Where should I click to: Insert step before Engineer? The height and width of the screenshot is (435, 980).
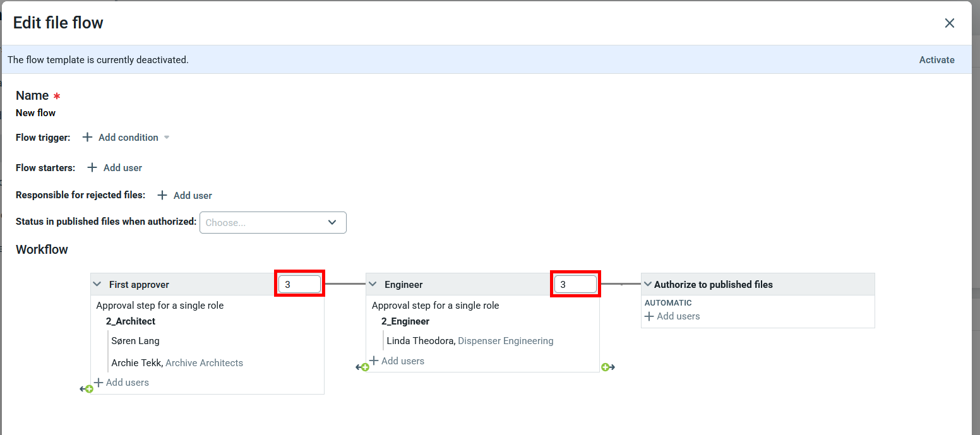(362, 367)
